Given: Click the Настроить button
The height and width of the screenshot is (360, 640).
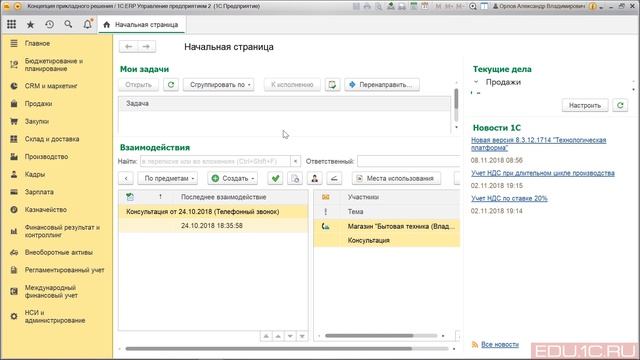Looking at the screenshot, I should (585, 105).
